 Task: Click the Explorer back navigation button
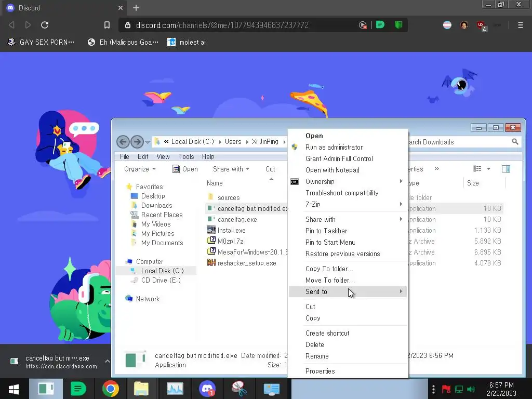pyautogui.click(x=123, y=141)
